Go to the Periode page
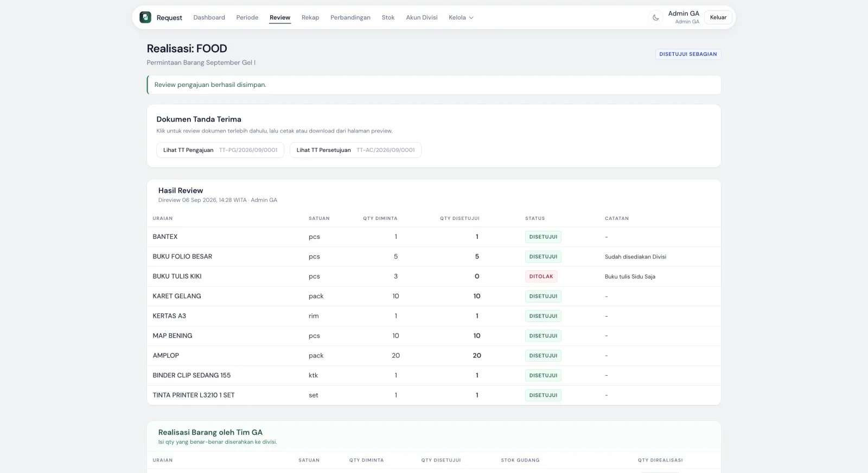This screenshot has width=868, height=473. coord(247,17)
